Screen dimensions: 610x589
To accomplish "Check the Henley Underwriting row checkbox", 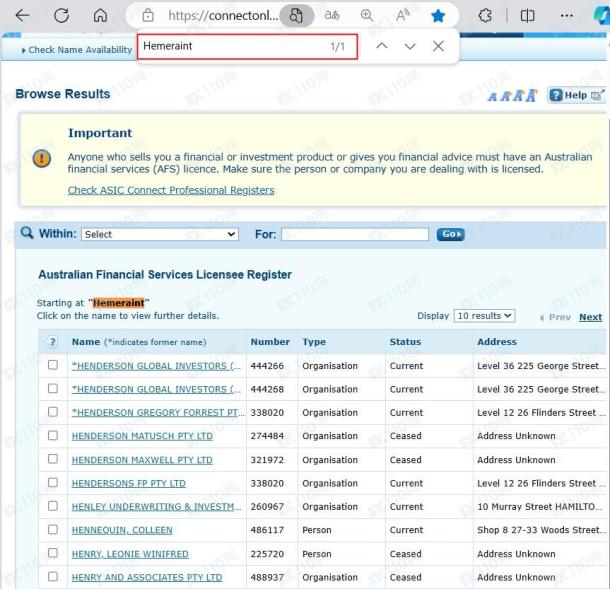I will [x=53, y=506].
